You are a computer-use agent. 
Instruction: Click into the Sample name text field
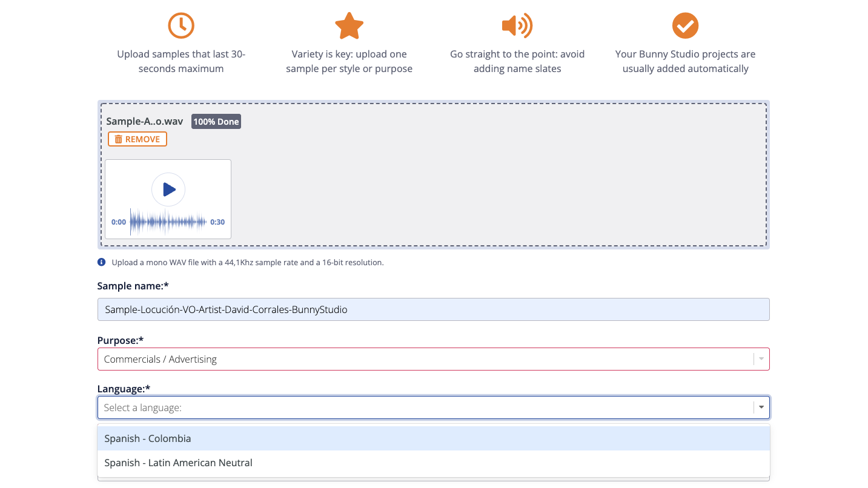click(433, 309)
